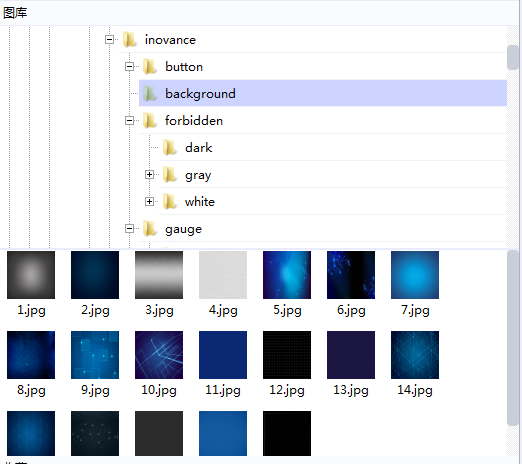Select the inovance tree label
This screenshot has height=464, width=522.
click(170, 40)
